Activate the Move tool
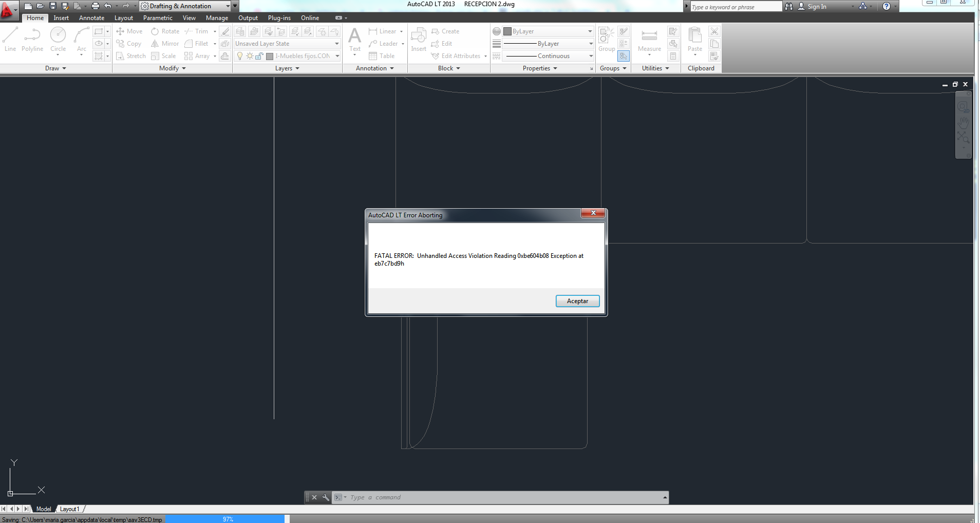980x523 pixels. point(129,31)
